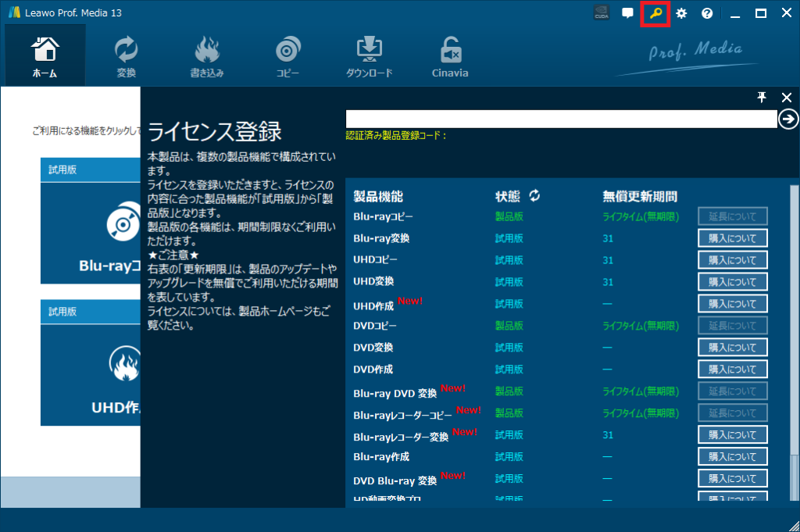Open the 書き込み (Burn) module

pos(206,56)
